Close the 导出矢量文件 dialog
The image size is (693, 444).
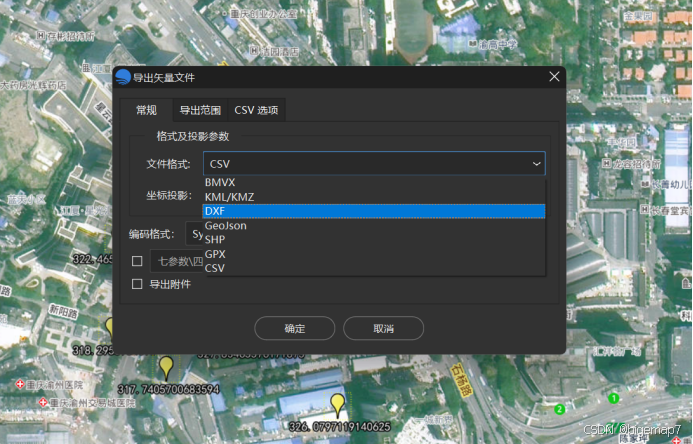(x=554, y=77)
